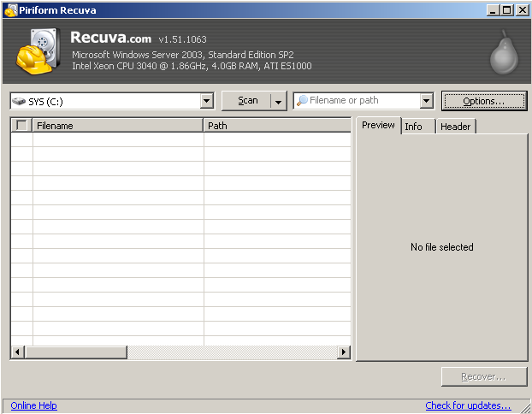Switch to the Header tab
Screen dimensions: 532x414
point(455,127)
